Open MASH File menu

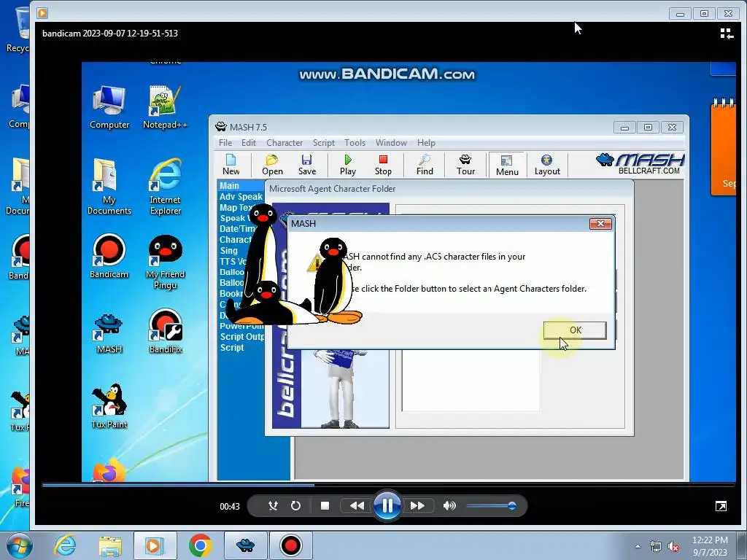click(x=225, y=143)
